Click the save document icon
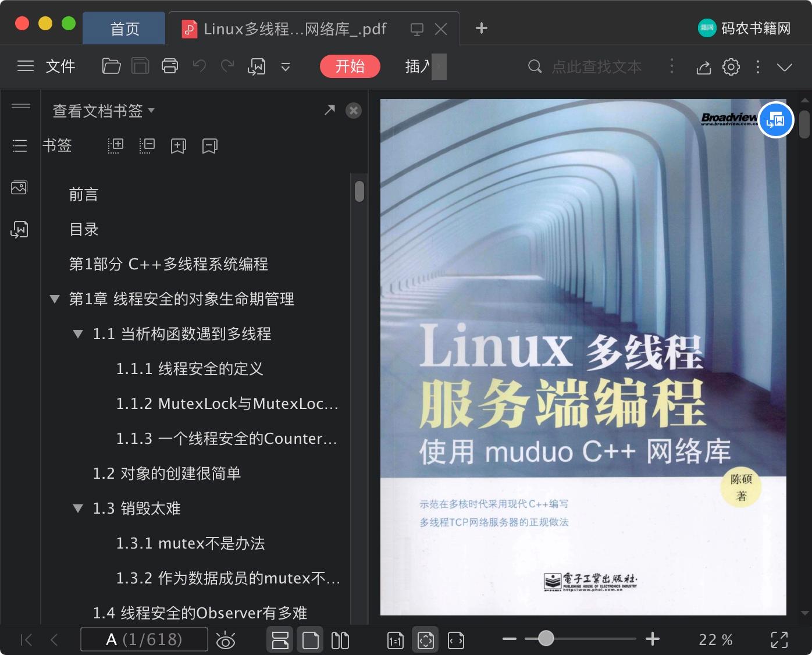Screen dimensions: 812x655 point(140,66)
